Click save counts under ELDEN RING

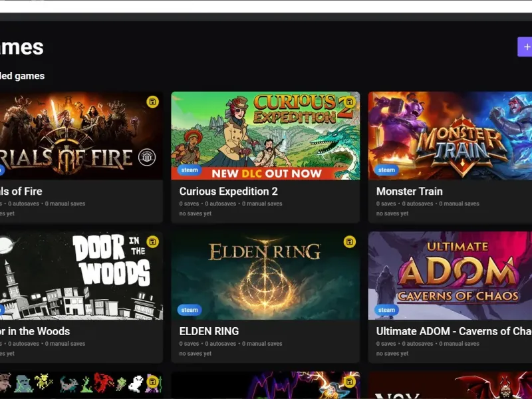tap(231, 343)
